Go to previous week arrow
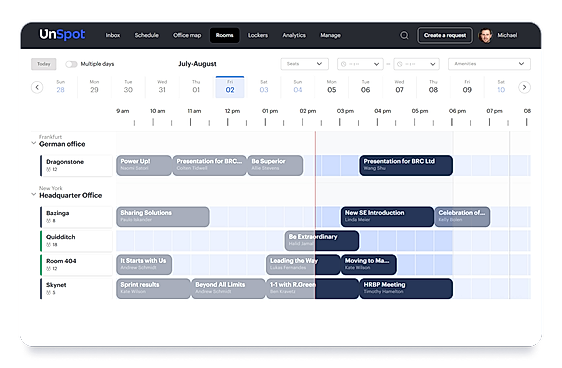This screenshot has width=562, height=368. pos(37,87)
